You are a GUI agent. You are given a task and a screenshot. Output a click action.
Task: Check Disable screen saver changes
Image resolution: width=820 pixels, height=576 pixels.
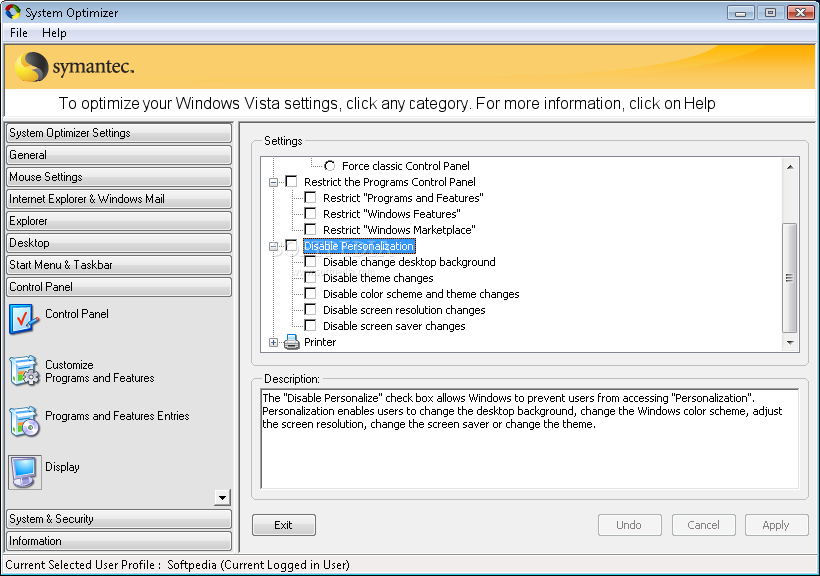point(310,326)
